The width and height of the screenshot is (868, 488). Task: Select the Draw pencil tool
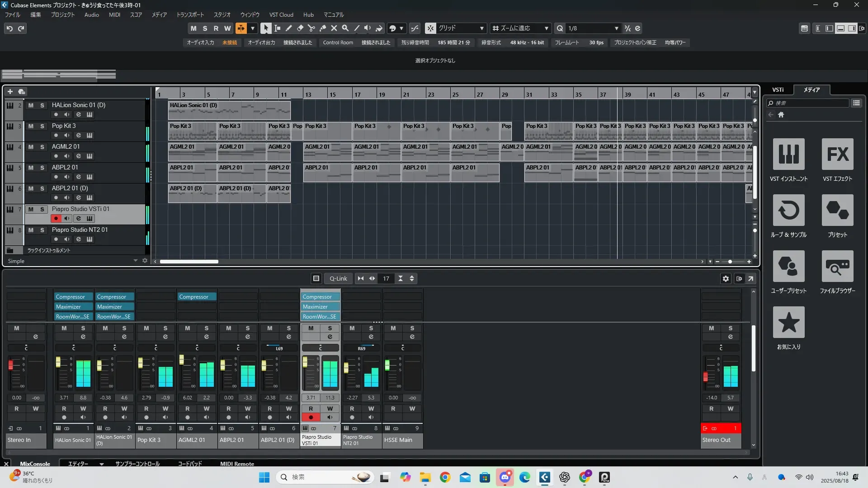pyautogui.click(x=288, y=28)
